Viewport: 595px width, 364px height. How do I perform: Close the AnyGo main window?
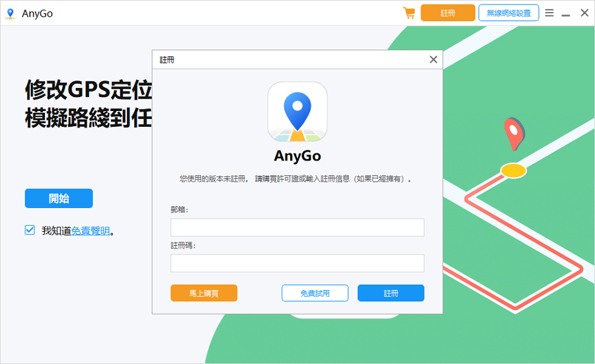click(584, 13)
